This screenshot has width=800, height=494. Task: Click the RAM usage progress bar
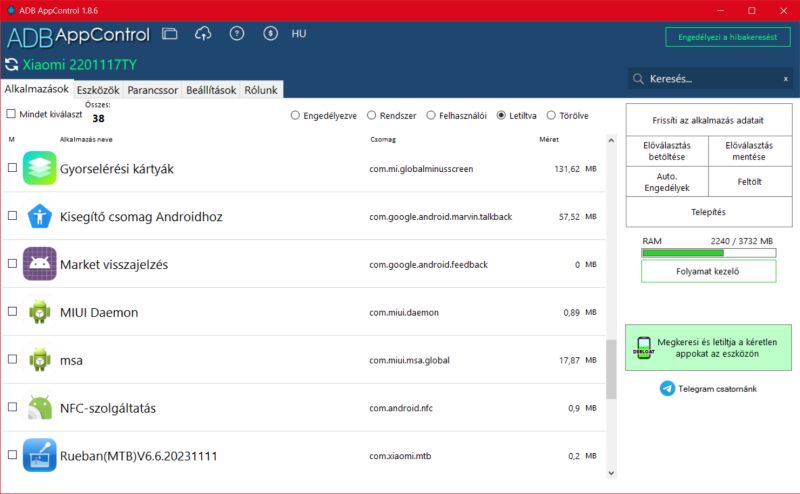(x=708, y=253)
